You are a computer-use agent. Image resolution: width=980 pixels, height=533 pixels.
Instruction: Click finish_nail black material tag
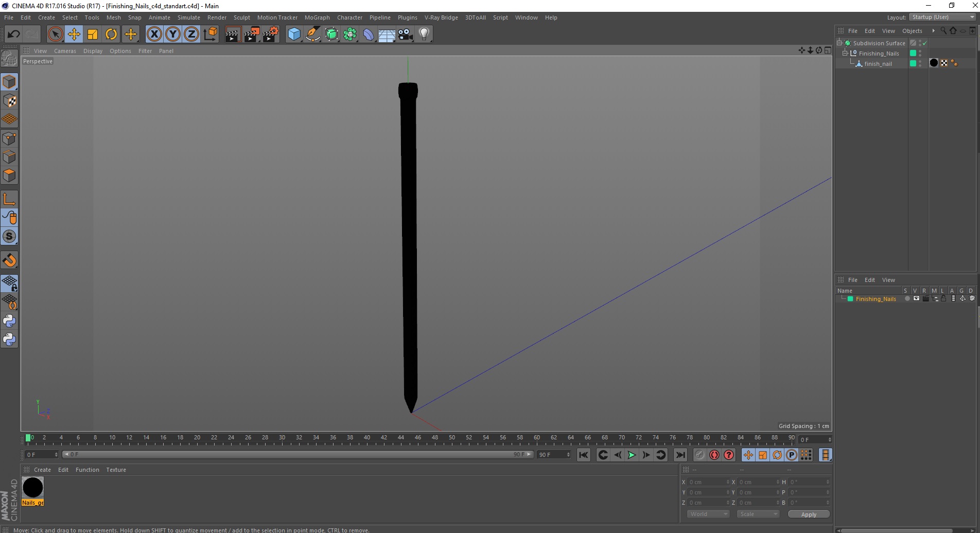934,63
